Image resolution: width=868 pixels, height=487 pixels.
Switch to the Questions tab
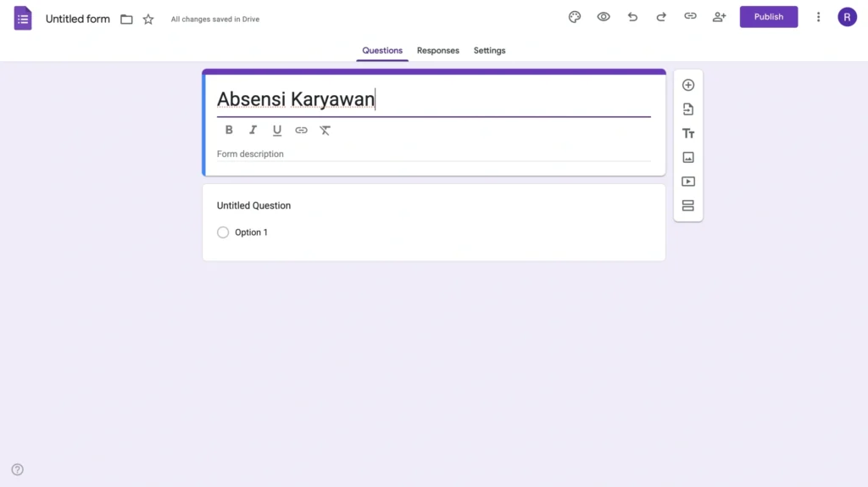point(382,50)
